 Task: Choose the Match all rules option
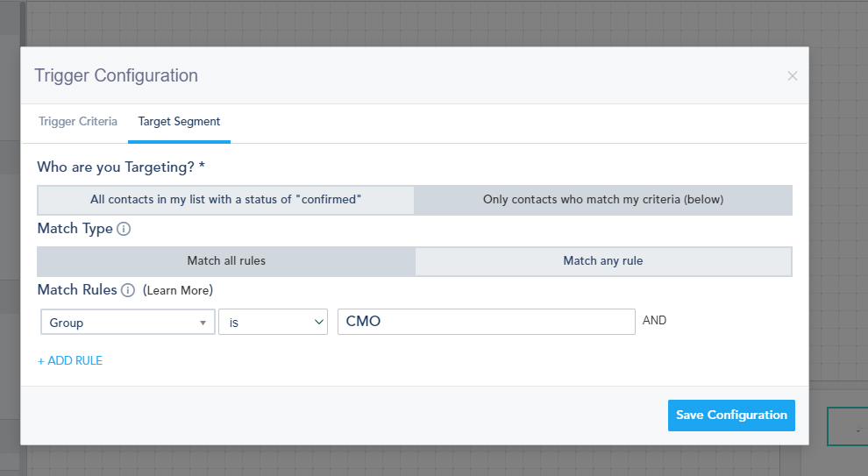point(225,261)
